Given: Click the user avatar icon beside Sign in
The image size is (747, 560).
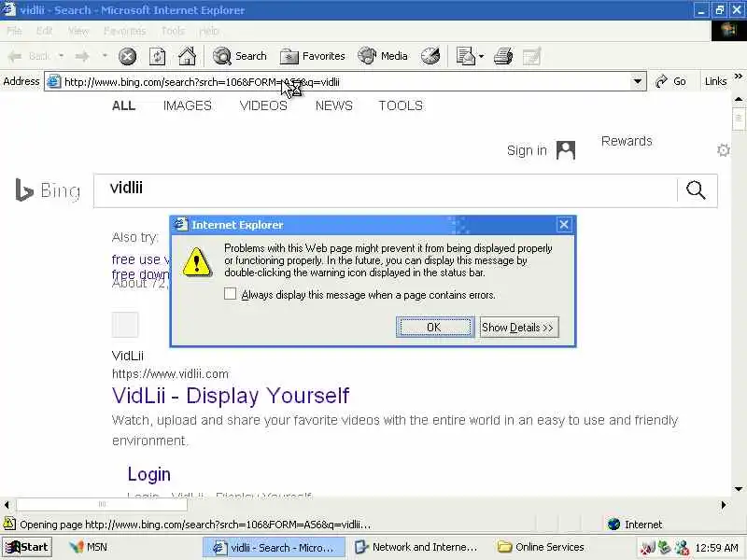Looking at the screenshot, I should [x=566, y=150].
